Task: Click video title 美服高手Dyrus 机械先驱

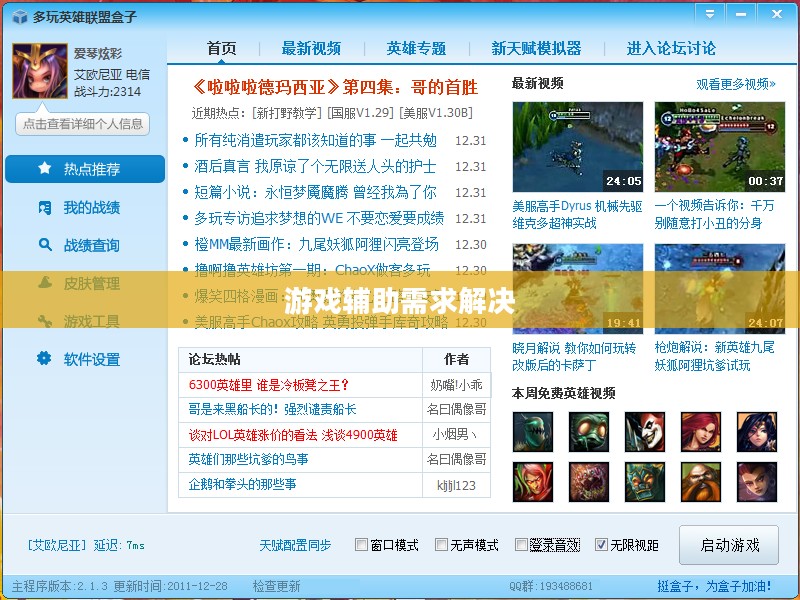Action: 577,215
